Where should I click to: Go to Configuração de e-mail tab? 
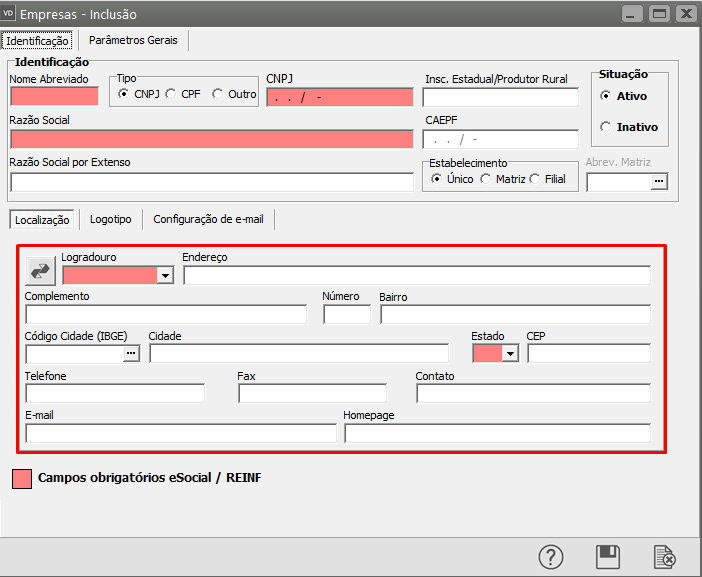point(208,219)
